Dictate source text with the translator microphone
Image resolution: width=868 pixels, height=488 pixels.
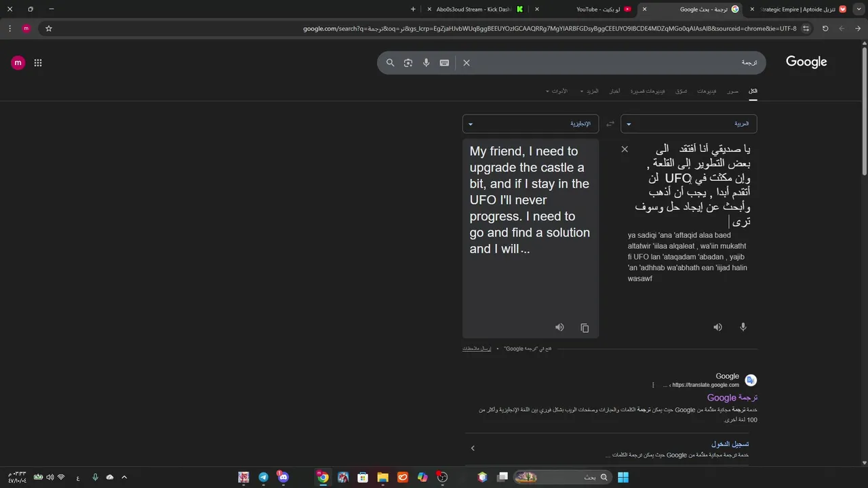(x=743, y=327)
